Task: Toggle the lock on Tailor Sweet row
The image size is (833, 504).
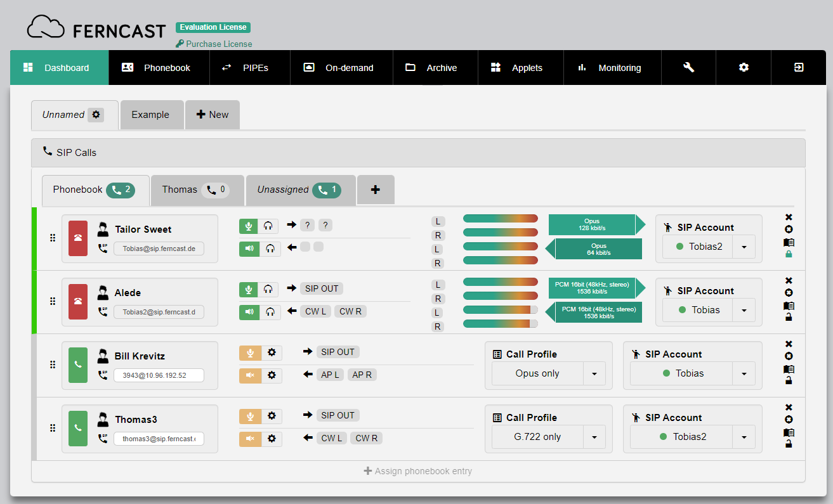Action: 789,254
